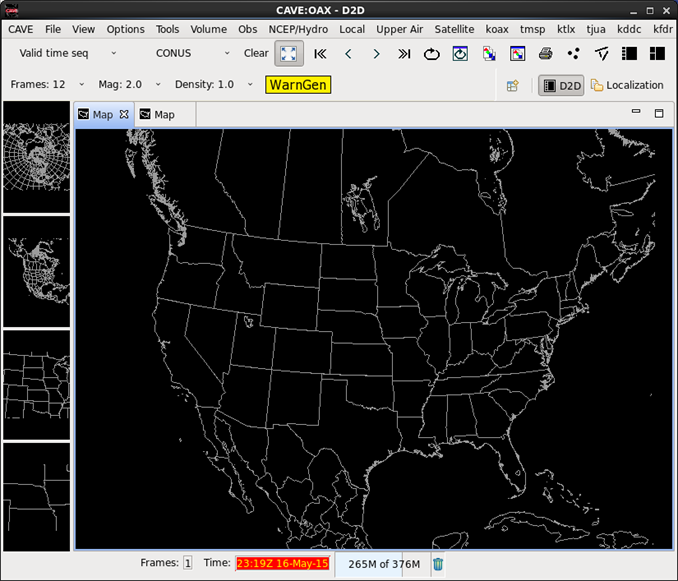Toggle image combination icon

489,54
